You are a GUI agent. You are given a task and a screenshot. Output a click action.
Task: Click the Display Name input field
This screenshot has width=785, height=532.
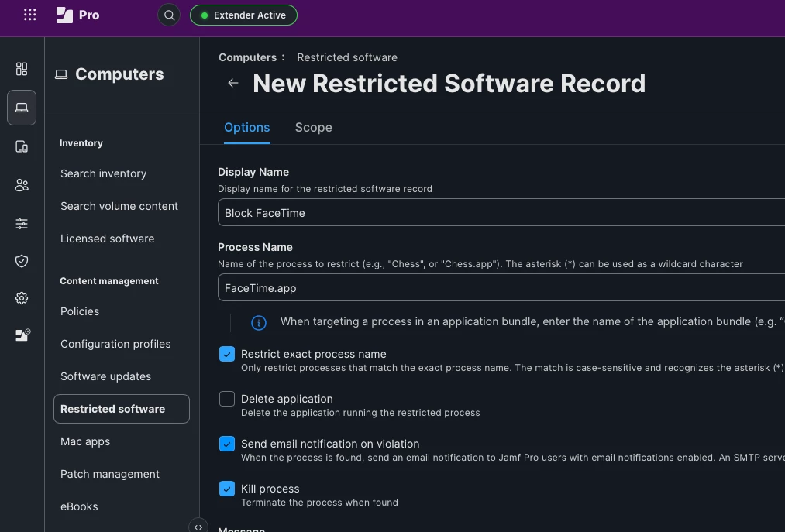501,213
